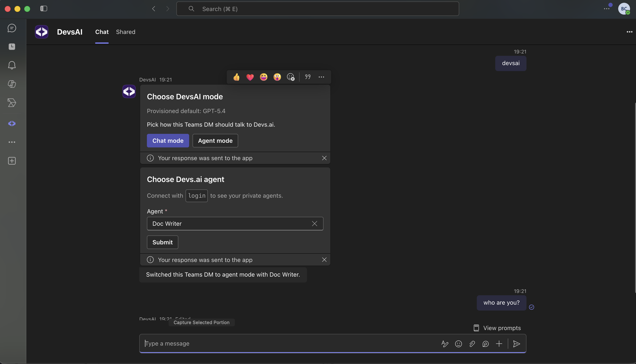
Task: Click the 'devsai' sent message bubble
Action: [x=511, y=63]
